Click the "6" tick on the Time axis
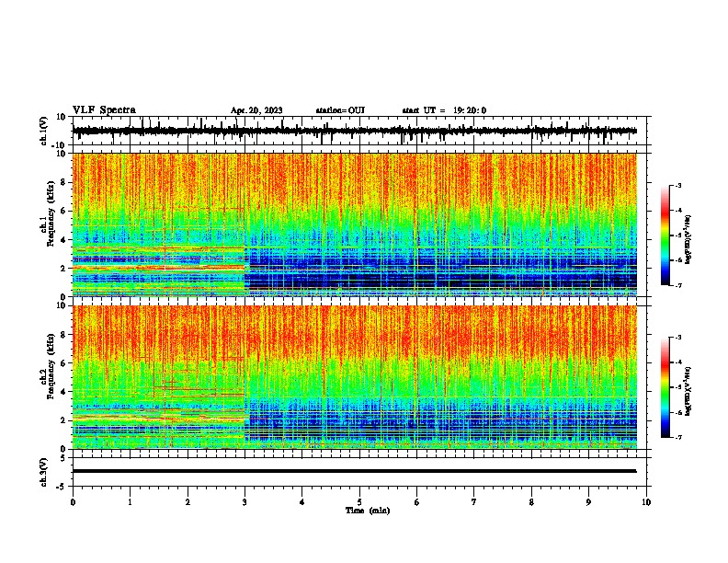This screenshot has height=563, width=728. click(x=417, y=502)
